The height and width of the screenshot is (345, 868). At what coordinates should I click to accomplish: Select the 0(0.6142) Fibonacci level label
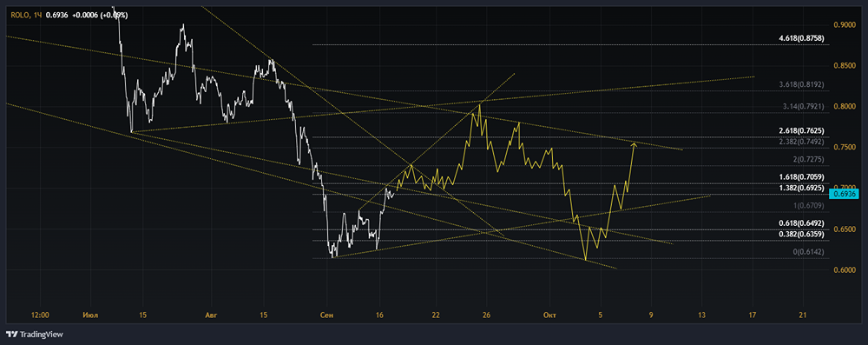tap(809, 252)
